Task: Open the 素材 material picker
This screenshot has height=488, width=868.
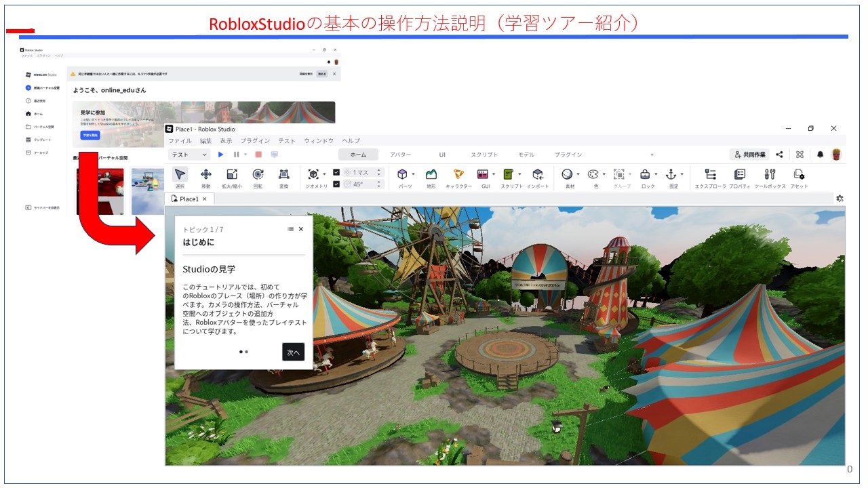Action: 567,174
